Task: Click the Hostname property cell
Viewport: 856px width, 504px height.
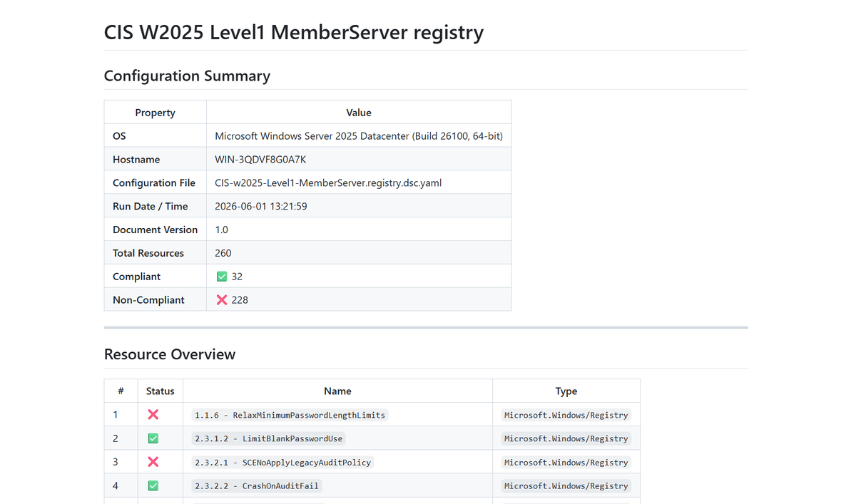Action: coord(156,159)
